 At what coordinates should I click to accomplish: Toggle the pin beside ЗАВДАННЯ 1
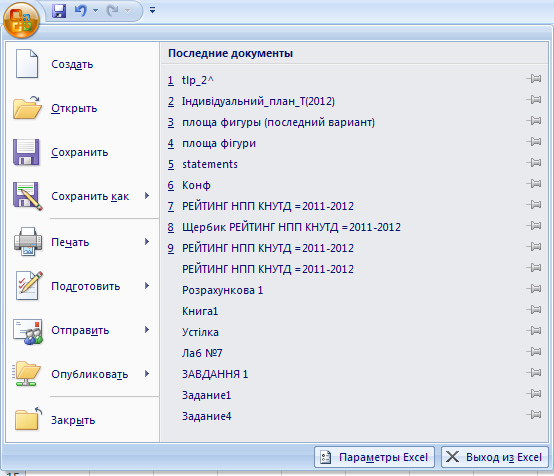[534, 372]
